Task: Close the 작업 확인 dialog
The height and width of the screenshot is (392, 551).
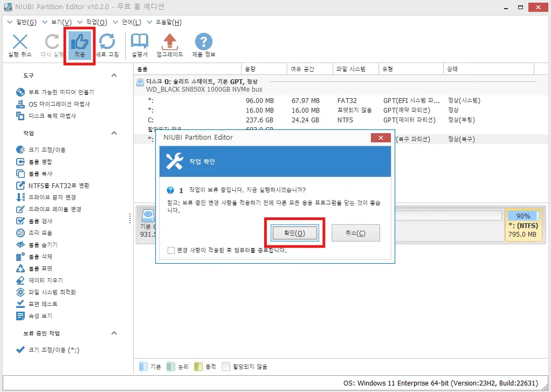Action: (381, 138)
